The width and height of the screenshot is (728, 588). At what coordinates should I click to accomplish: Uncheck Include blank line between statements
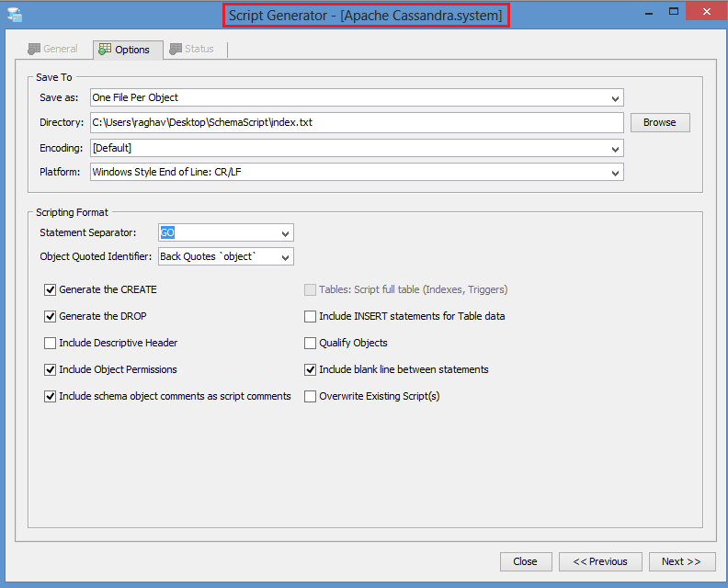click(x=310, y=370)
